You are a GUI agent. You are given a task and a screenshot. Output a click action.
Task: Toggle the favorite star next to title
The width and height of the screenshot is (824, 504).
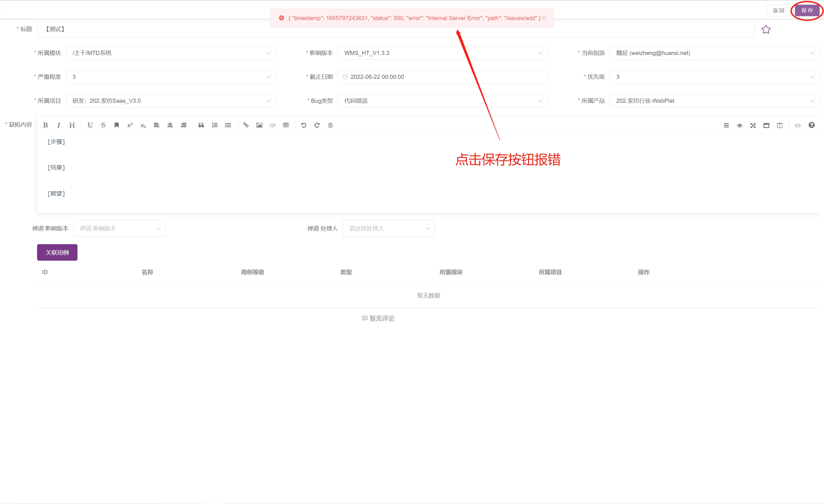point(766,29)
